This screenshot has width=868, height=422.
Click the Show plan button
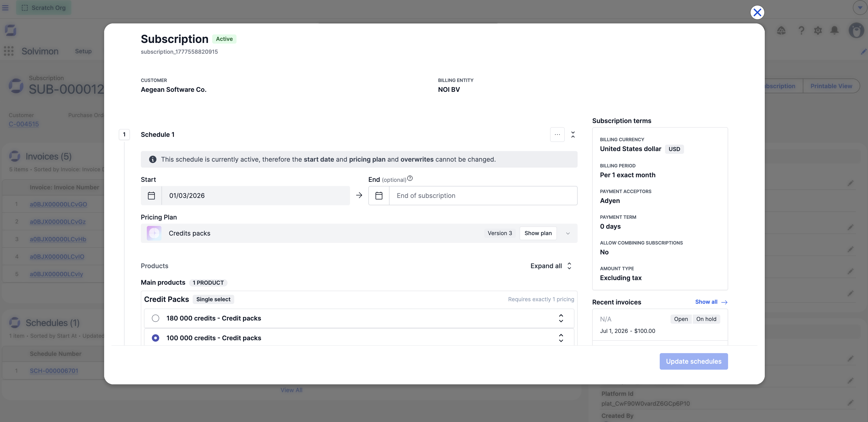(538, 233)
